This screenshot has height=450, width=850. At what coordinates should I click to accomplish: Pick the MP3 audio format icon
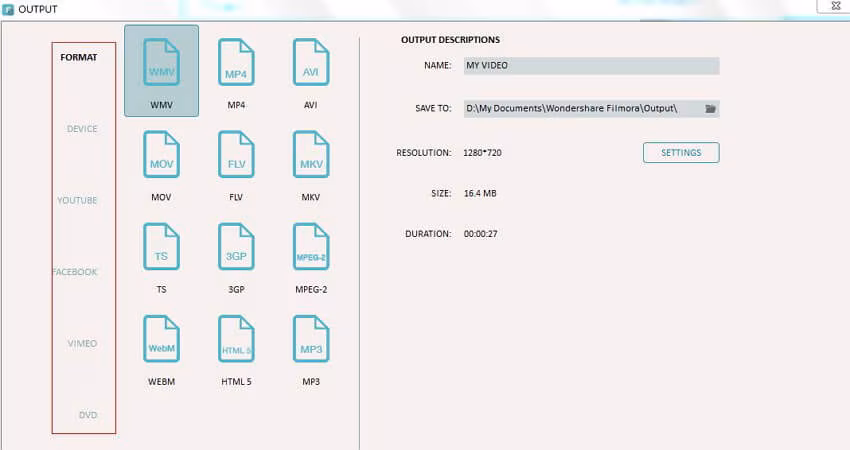click(311, 339)
